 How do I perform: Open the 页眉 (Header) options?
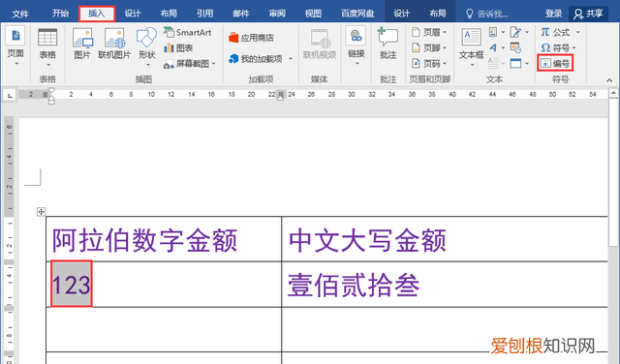(429, 32)
